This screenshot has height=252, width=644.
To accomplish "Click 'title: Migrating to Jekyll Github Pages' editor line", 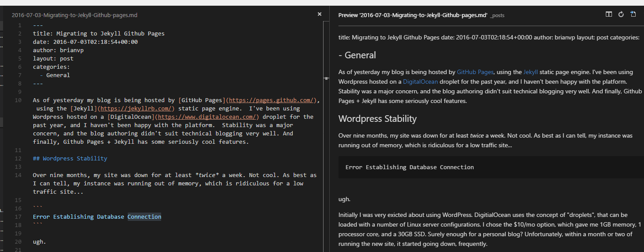I will pos(99,33).
